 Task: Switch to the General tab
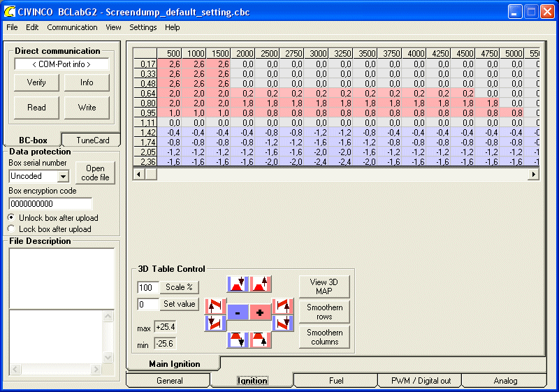pyautogui.click(x=169, y=381)
